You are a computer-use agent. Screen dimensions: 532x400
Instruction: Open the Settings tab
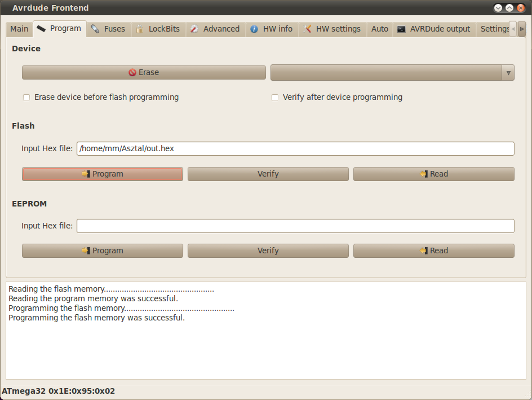[494, 29]
